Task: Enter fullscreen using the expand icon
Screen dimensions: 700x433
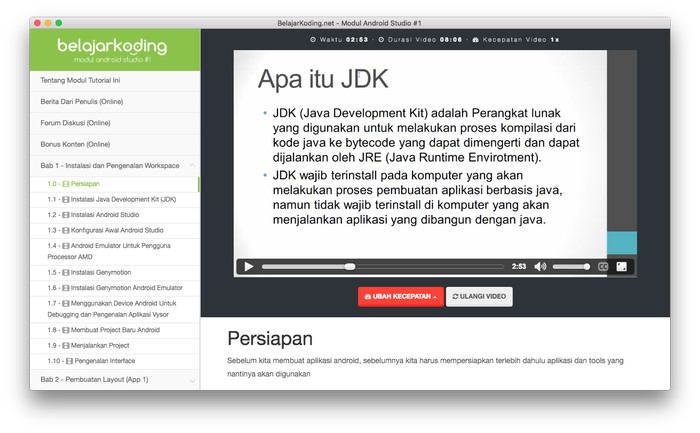Action: (x=621, y=266)
